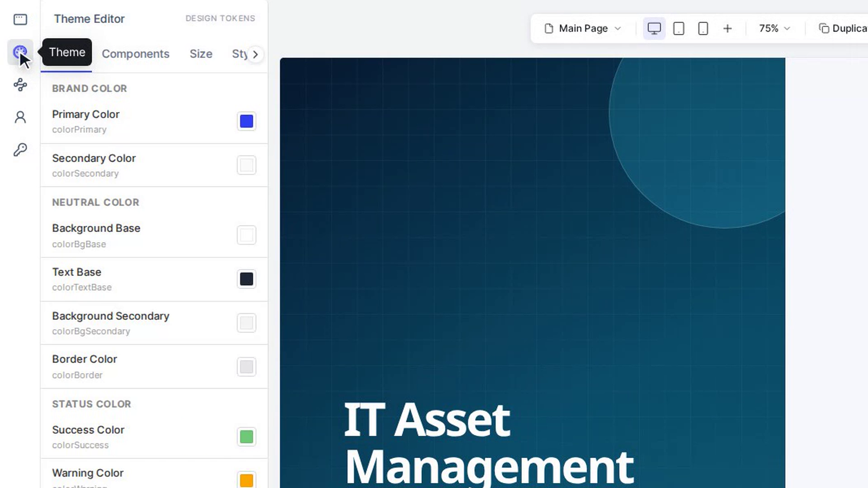Click the DESIGN TOKENS label
The width and height of the screenshot is (868, 488).
[x=220, y=19]
